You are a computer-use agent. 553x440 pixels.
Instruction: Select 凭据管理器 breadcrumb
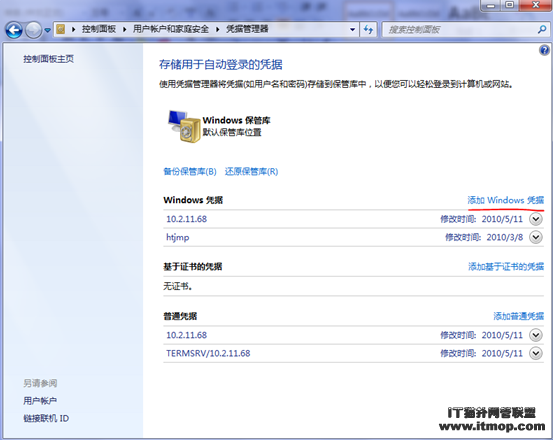pyautogui.click(x=247, y=29)
